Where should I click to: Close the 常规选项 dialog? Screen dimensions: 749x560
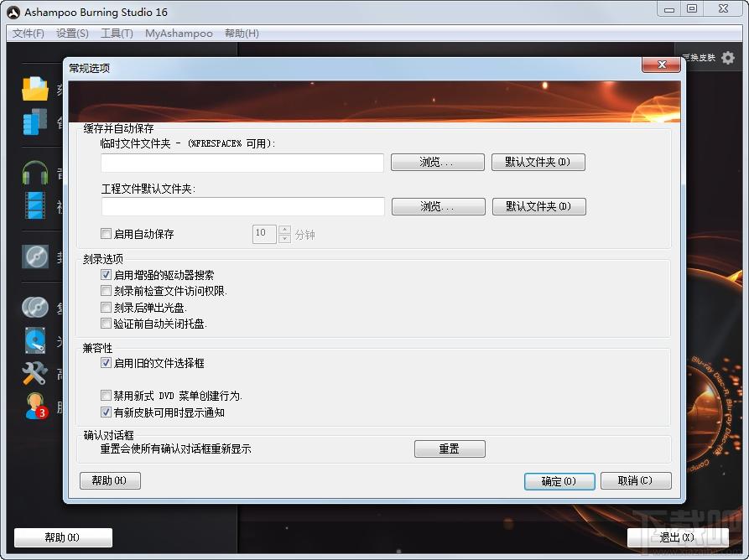click(661, 65)
